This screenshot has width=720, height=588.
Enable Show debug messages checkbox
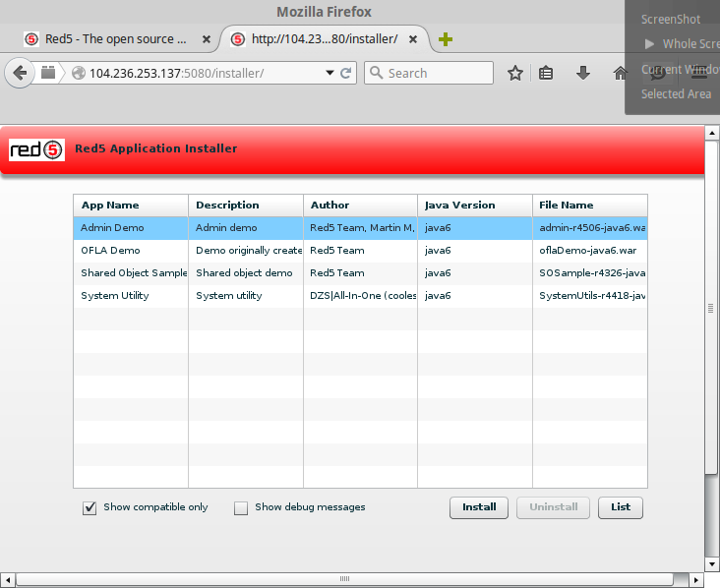coord(241,508)
